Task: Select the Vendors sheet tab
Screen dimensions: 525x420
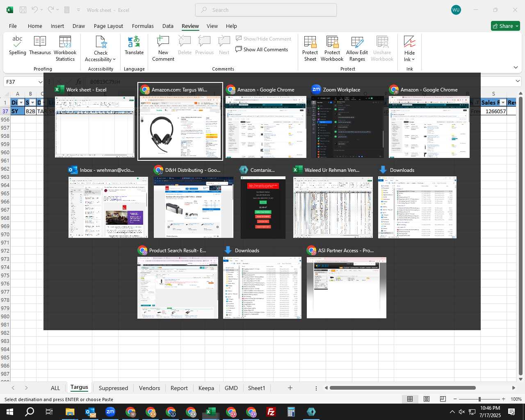Action: [x=149, y=388]
